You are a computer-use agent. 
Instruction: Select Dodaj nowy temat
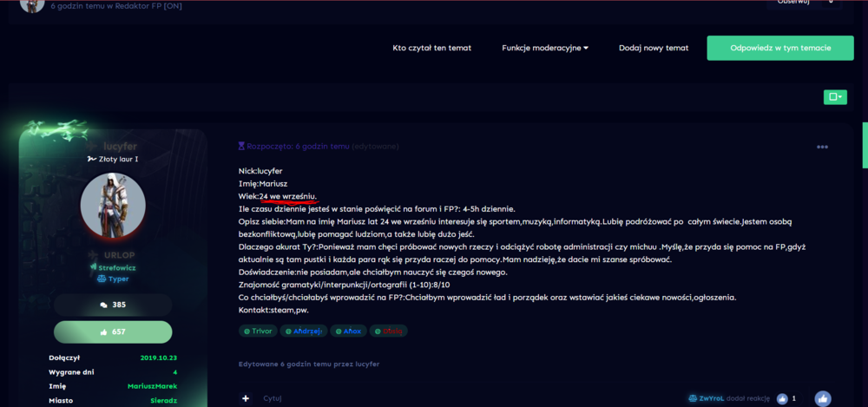point(654,49)
